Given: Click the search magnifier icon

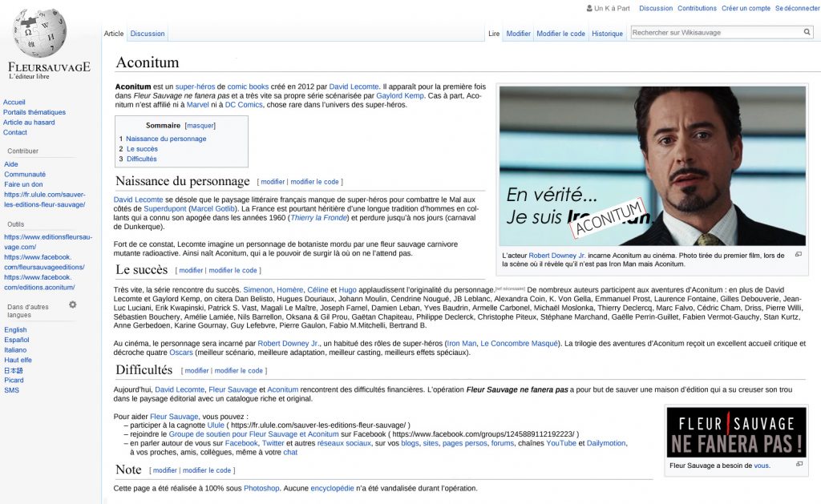Looking at the screenshot, I should click(807, 32).
